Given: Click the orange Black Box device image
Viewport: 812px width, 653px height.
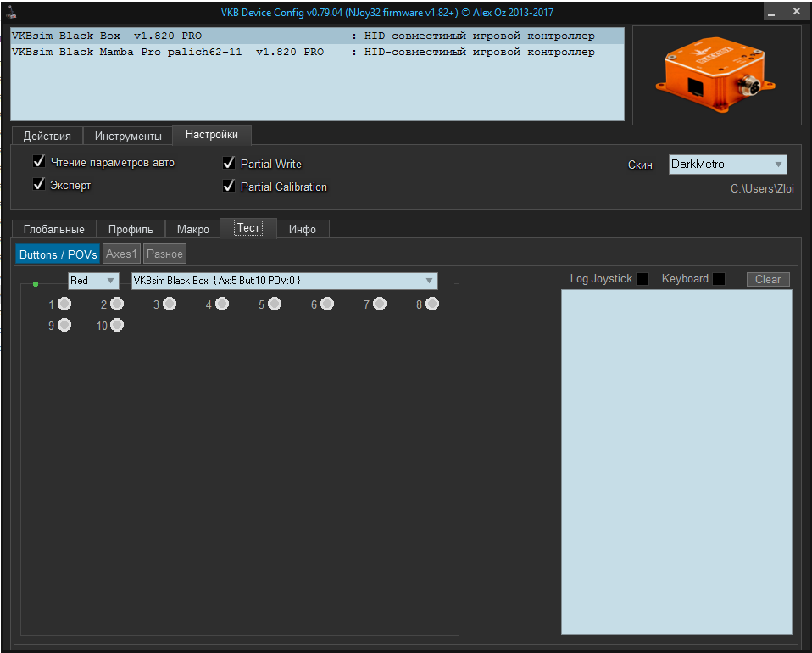Looking at the screenshot, I should click(715, 74).
